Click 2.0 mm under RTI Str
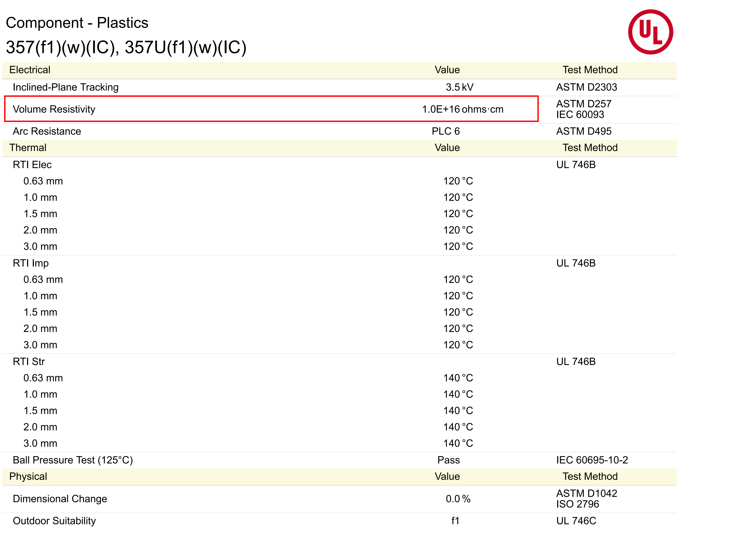This screenshot has height=535, width=756. [x=40, y=427]
